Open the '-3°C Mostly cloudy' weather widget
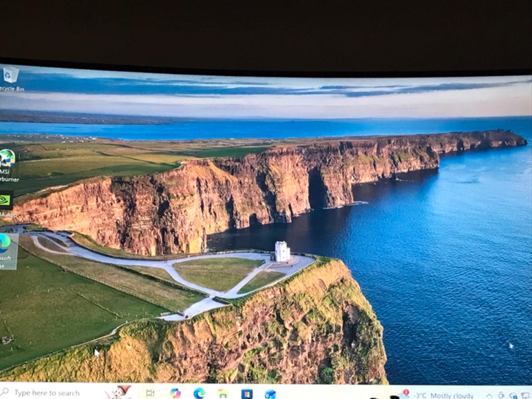 [444, 396]
